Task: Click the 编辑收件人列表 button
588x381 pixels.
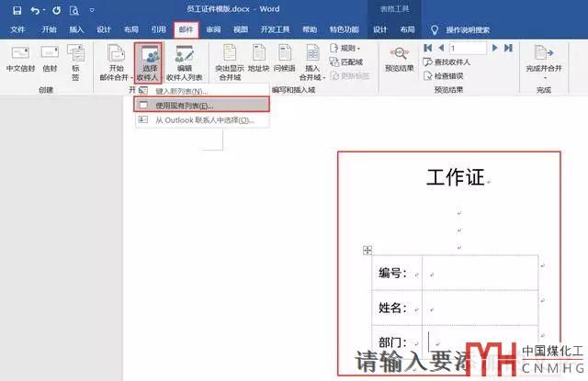Action: [x=184, y=62]
